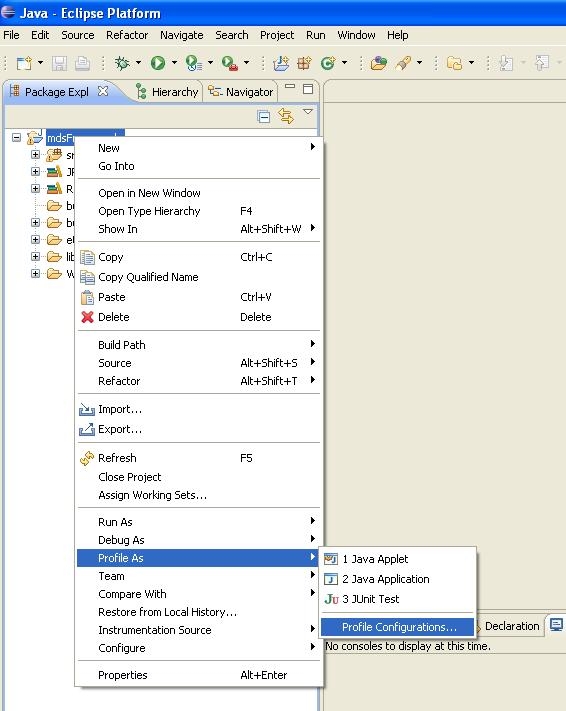
Task: Choose Assign Working Sets... entry
Action: coord(198,495)
